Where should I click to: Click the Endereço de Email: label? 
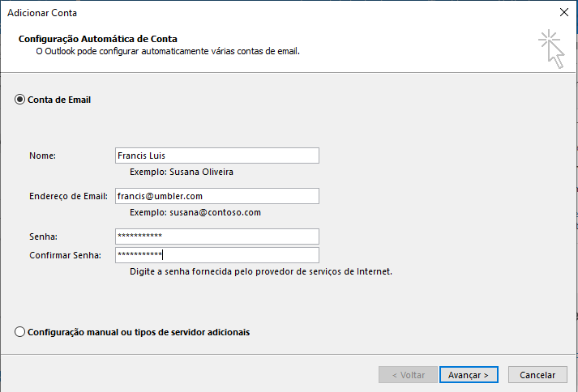pos(66,196)
